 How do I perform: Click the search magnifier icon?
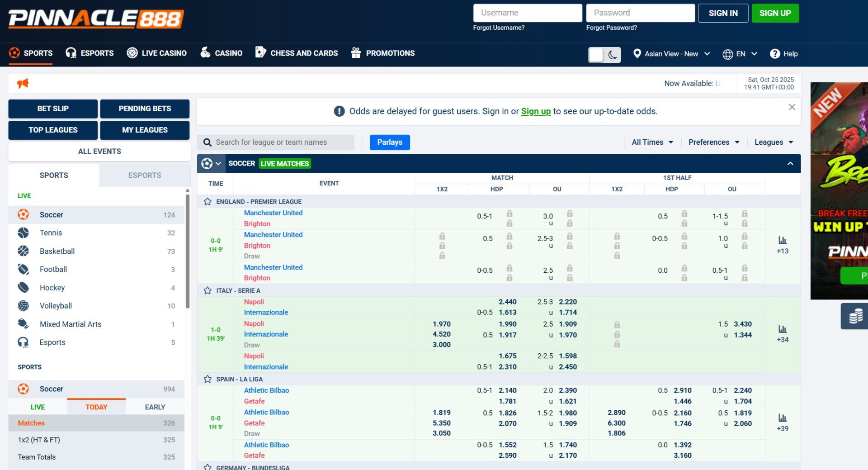pyautogui.click(x=208, y=142)
